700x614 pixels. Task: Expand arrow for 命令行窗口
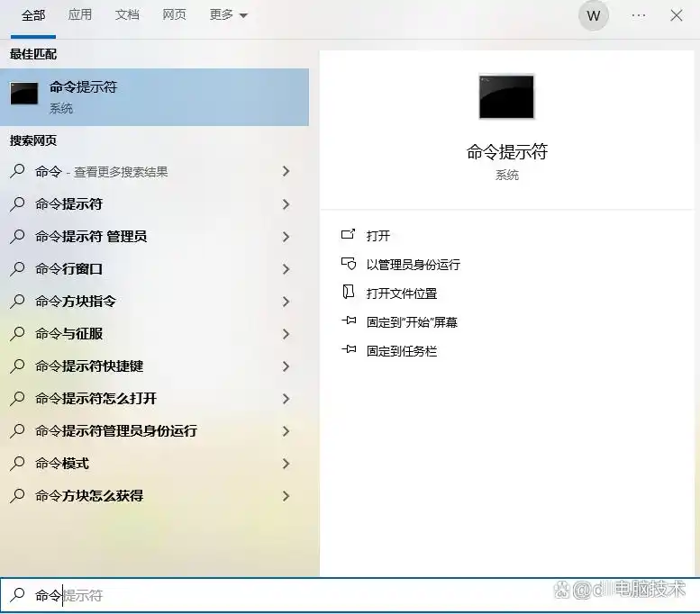coord(286,269)
